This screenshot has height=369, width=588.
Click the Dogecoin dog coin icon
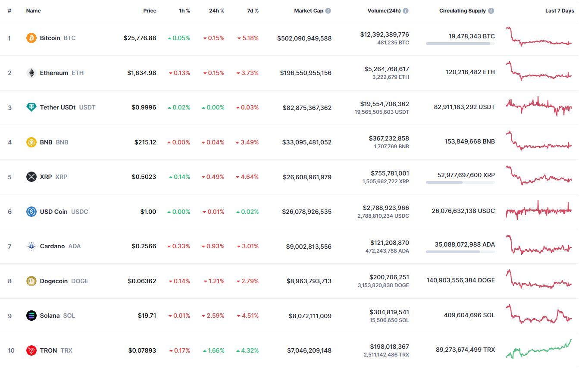31,281
